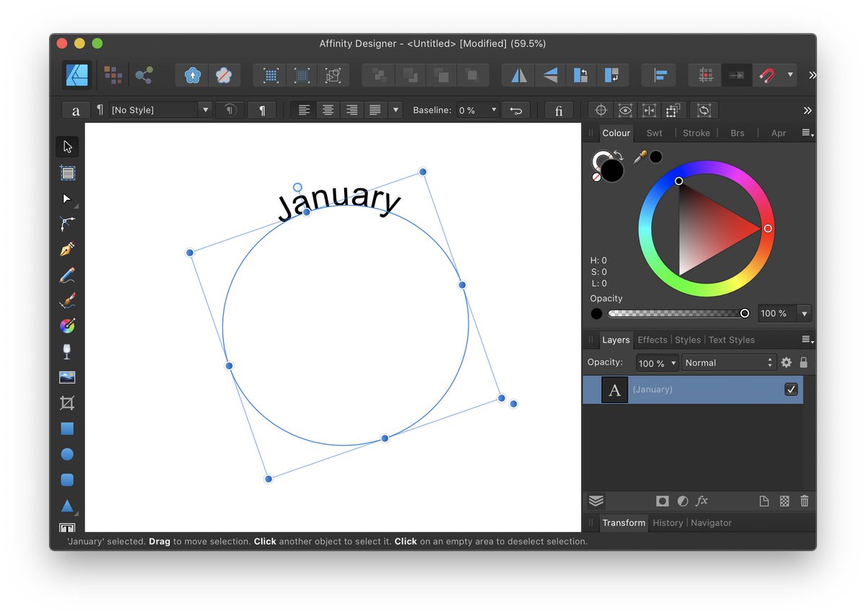Swap stroke and fill colours arrow
This screenshot has width=866, height=616.
pyautogui.click(x=619, y=155)
